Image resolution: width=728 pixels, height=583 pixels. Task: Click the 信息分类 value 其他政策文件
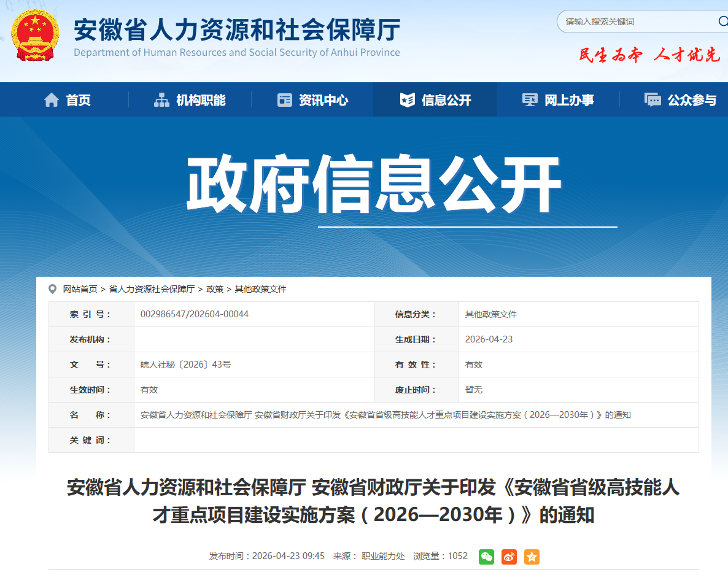pyautogui.click(x=490, y=314)
